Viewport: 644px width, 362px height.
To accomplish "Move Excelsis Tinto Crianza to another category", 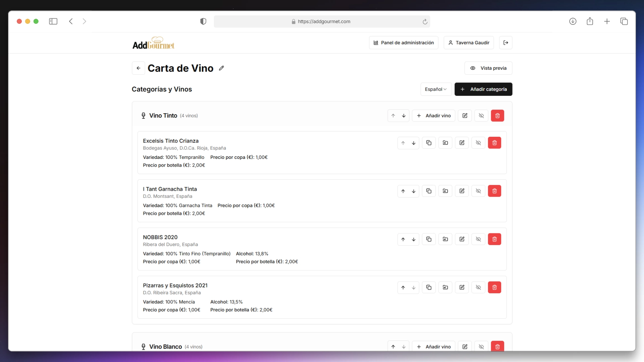I will point(445,143).
